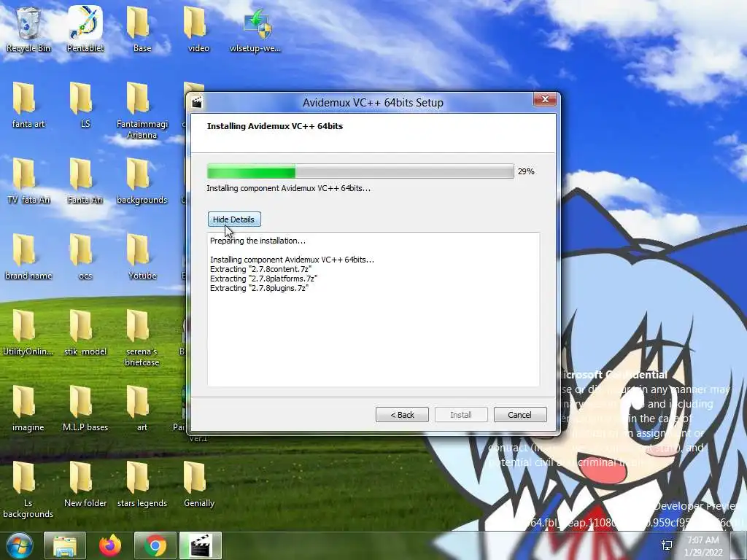Switch to Avidemux setup taskbar button

tap(201, 545)
